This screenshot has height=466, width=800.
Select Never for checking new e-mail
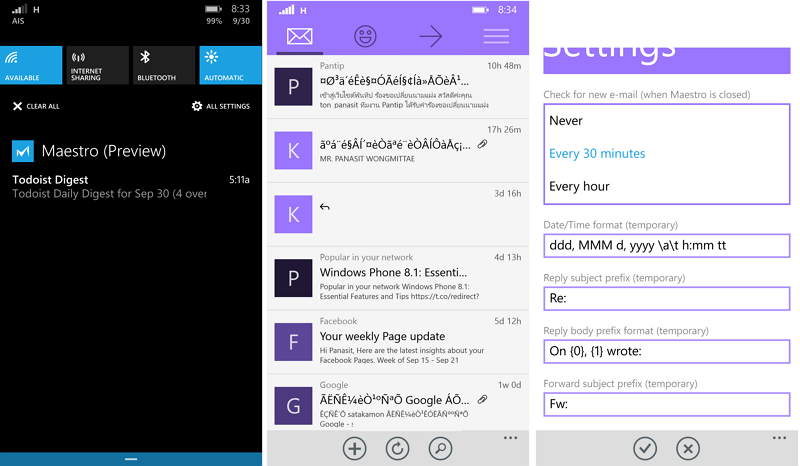[x=566, y=121]
